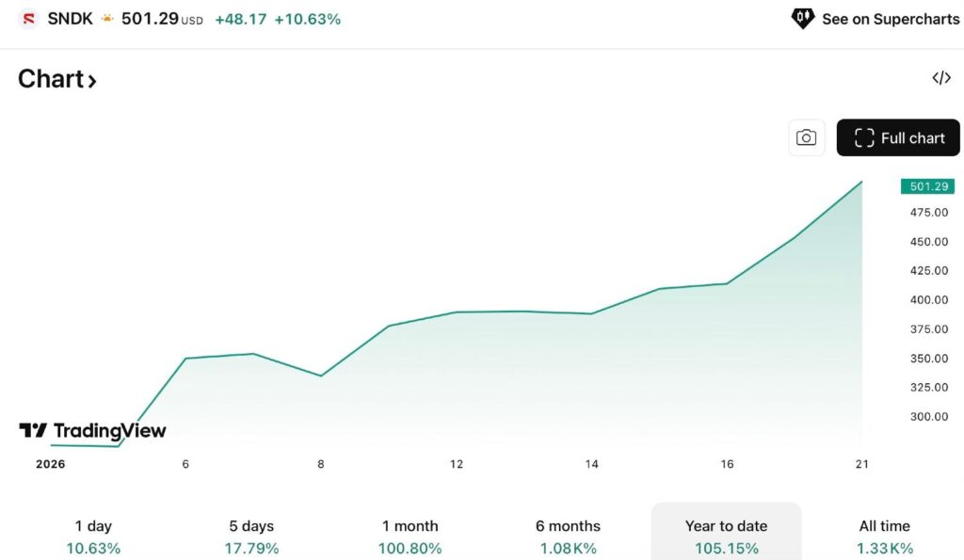Show the All time range
The height and width of the screenshot is (560, 964).
884,536
